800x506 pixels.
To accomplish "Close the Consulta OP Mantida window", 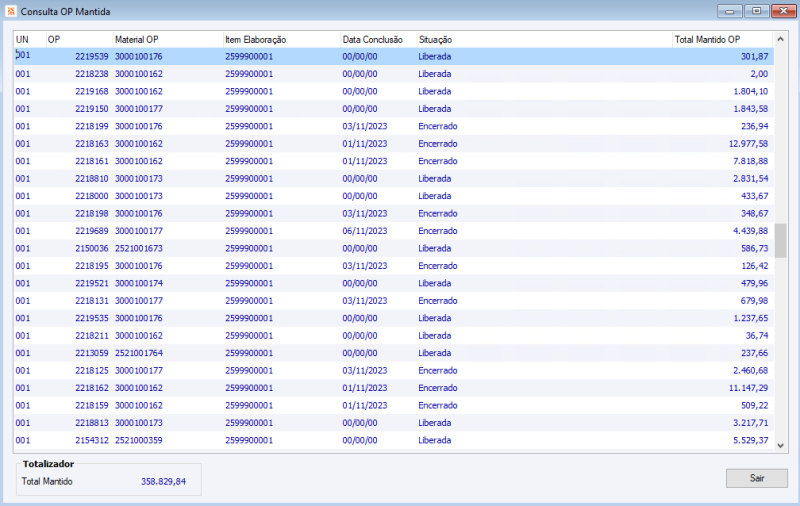I will pos(784,11).
